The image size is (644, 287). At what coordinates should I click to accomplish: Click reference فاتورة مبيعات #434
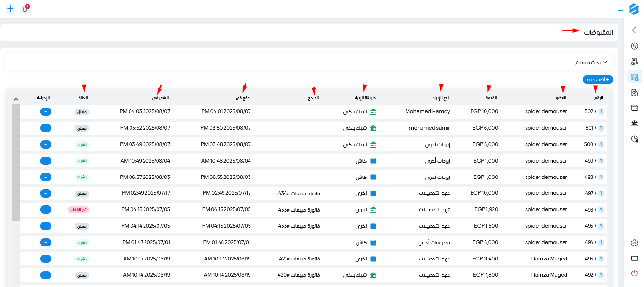(x=299, y=193)
